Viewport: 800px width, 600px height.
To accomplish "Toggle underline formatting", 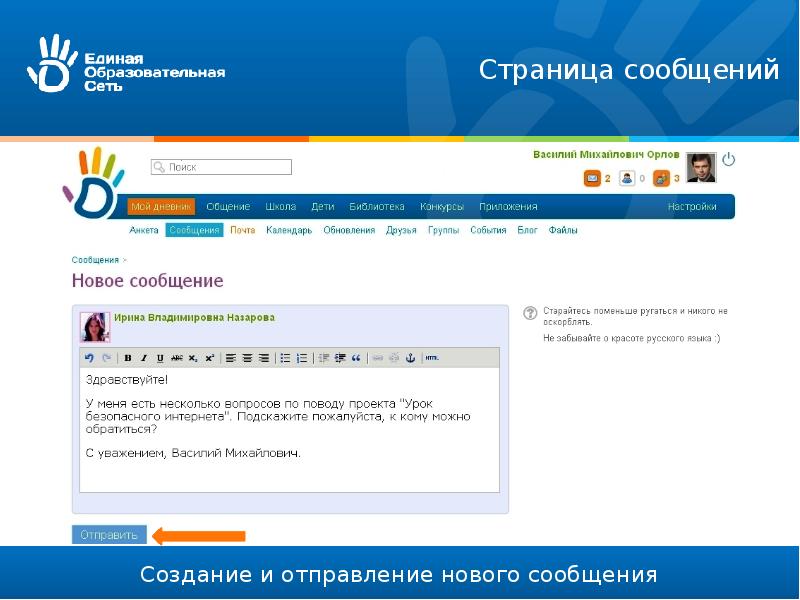I will [x=160, y=357].
